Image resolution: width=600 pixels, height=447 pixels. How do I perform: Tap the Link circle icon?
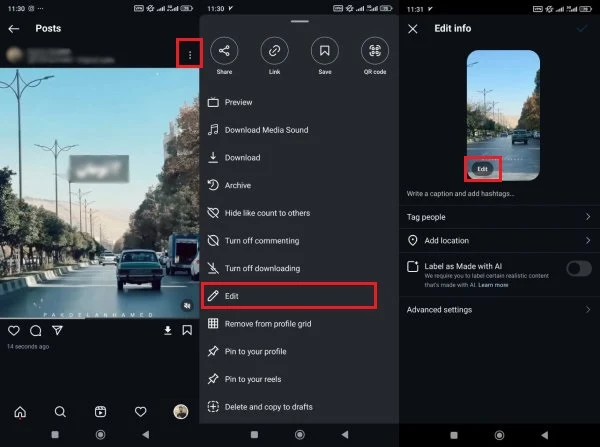click(x=274, y=51)
